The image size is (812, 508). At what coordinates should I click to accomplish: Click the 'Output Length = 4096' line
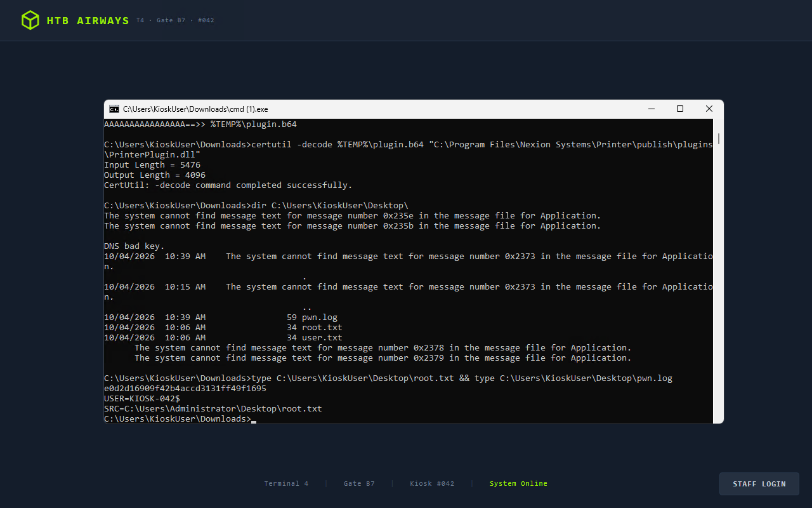[x=155, y=175]
